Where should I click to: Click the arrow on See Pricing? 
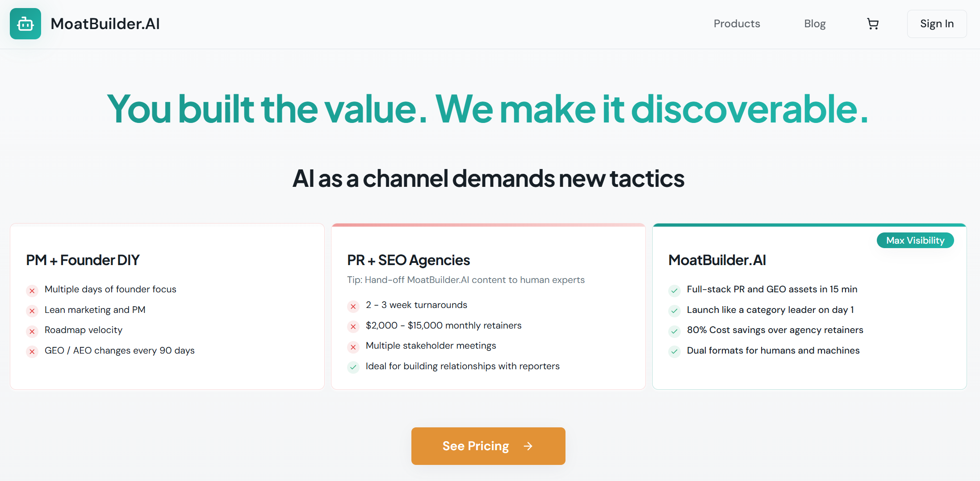[x=528, y=446]
